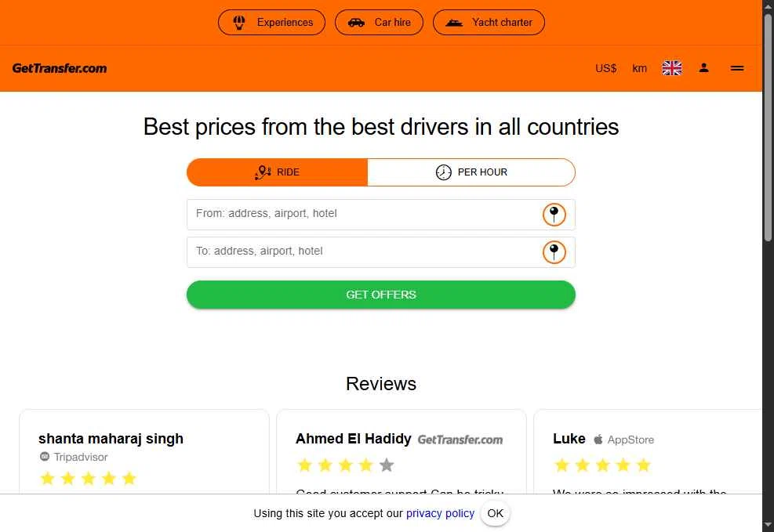Click the GetTransfer.com logo

[60, 68]
